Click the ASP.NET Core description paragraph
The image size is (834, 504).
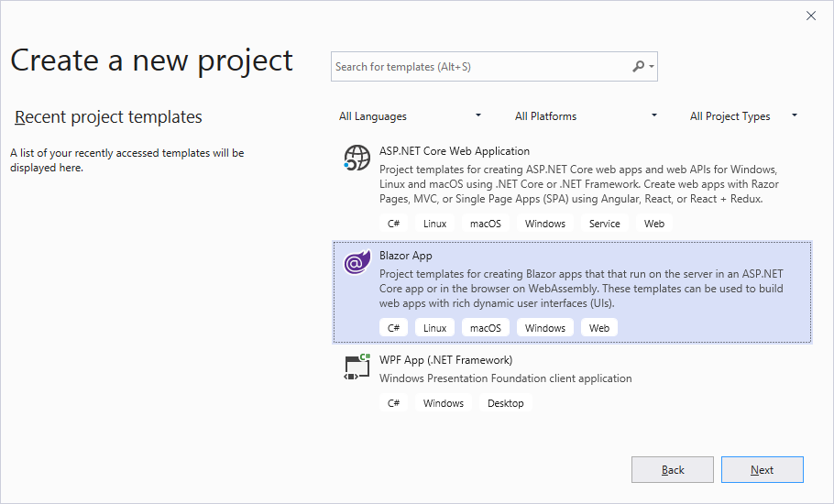pyautogui.click(x=578, y=184)
